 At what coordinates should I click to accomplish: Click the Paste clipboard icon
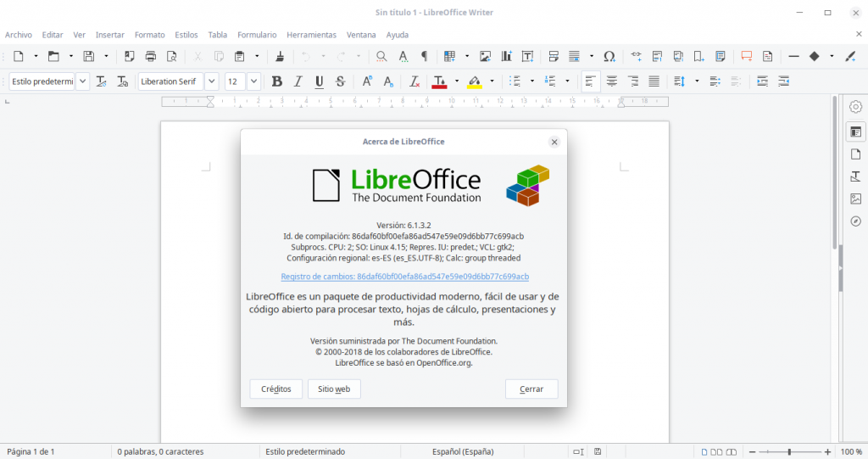click(x=240, y=56)
